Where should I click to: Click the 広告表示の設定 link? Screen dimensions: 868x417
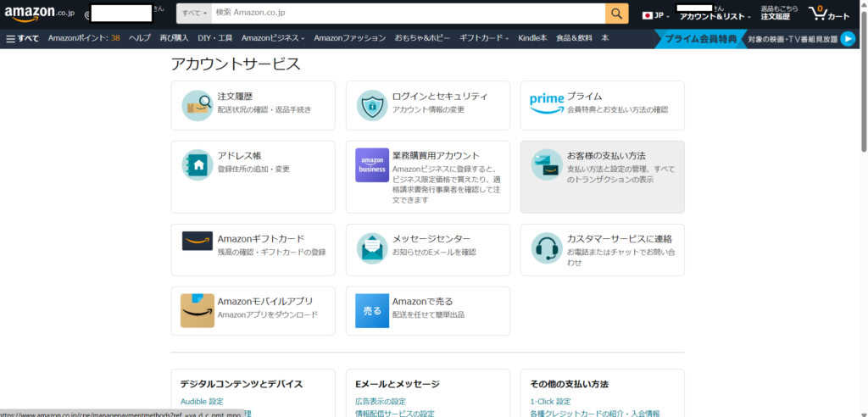[x=381, y=402]
